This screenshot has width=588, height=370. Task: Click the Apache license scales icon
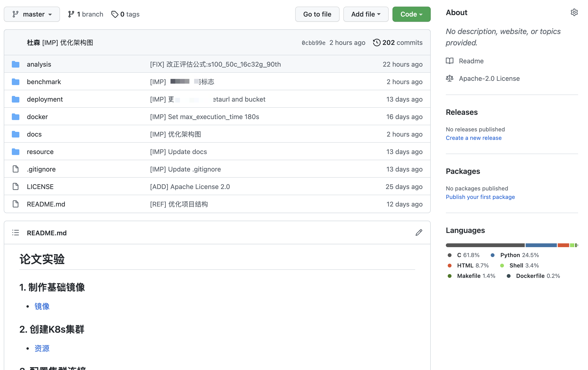(450, 78)
